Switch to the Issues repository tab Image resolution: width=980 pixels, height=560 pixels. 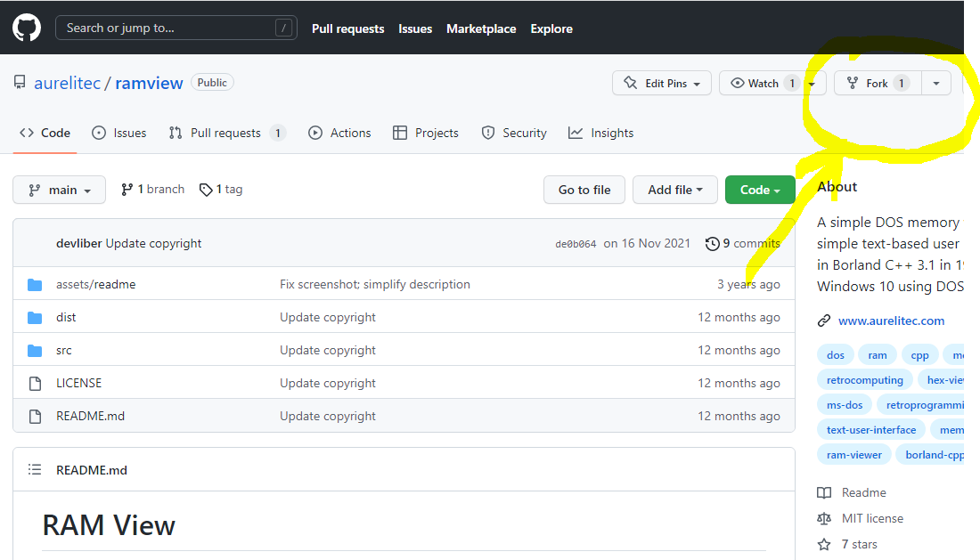pos(119,134)
